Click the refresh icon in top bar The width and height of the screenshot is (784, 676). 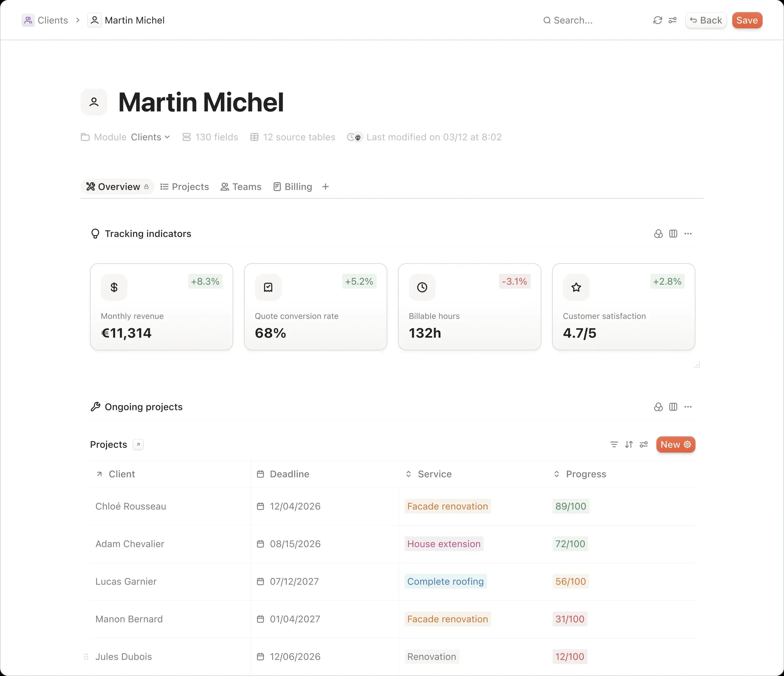[x=657, y=20]
